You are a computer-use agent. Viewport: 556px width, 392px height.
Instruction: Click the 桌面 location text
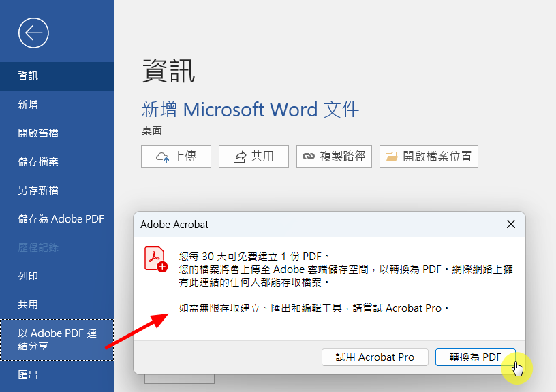pyautogui.click(x=152, y=131)
